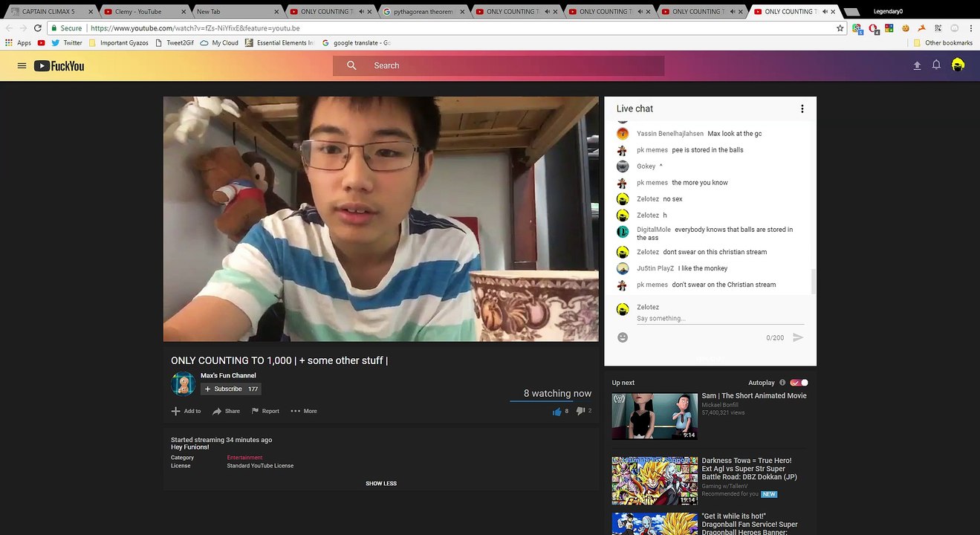Click Ju5tin PlayZ chat avatar
The image size is (980, 535).
point(623,268)
